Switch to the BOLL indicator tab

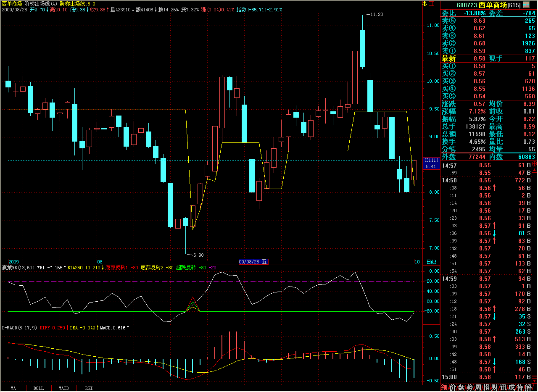click(x=38, y=389)
